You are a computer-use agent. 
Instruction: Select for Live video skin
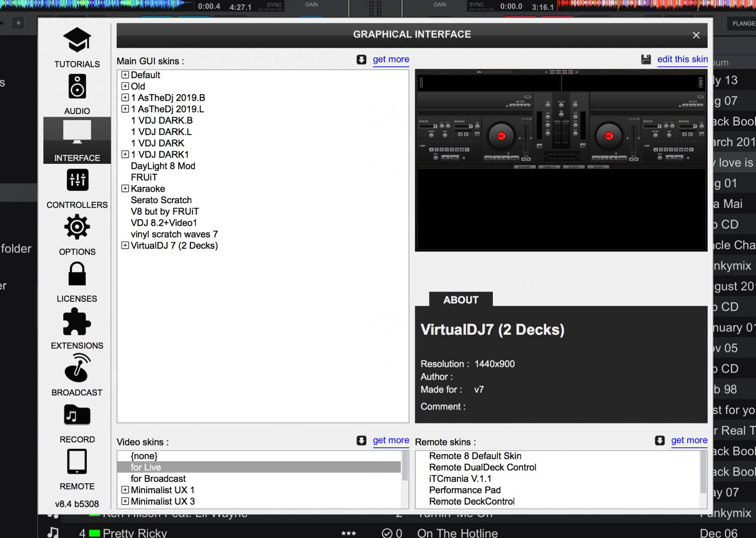pos(259,467)
